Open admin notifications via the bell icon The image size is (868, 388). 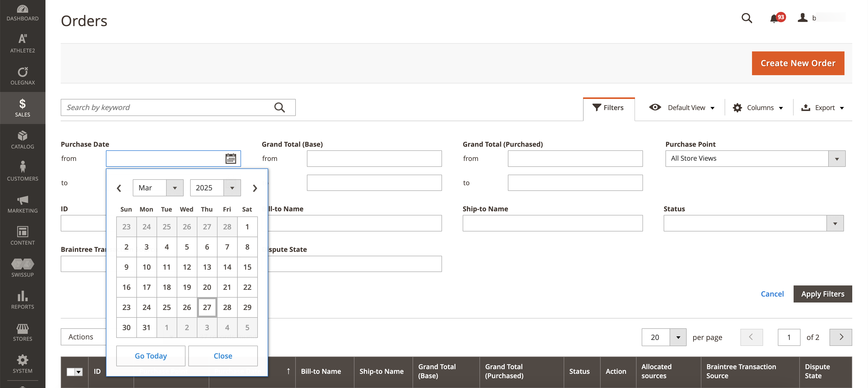click(774, 19)
